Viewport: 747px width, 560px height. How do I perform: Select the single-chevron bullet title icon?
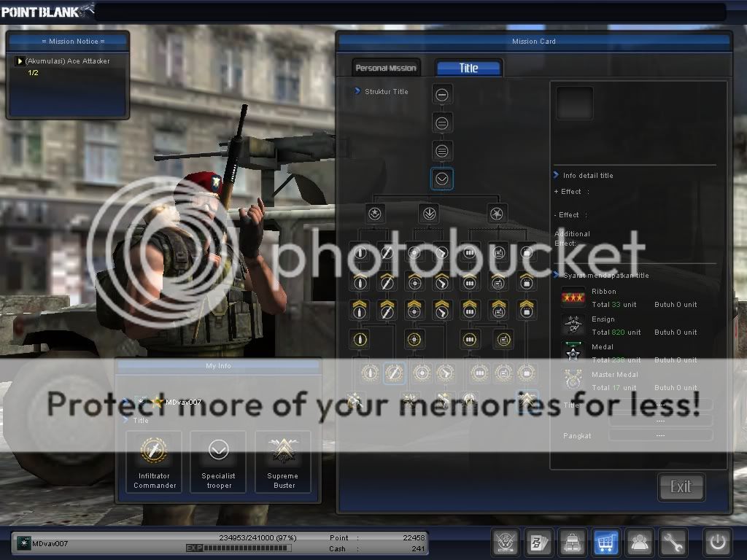click(360, 282)
